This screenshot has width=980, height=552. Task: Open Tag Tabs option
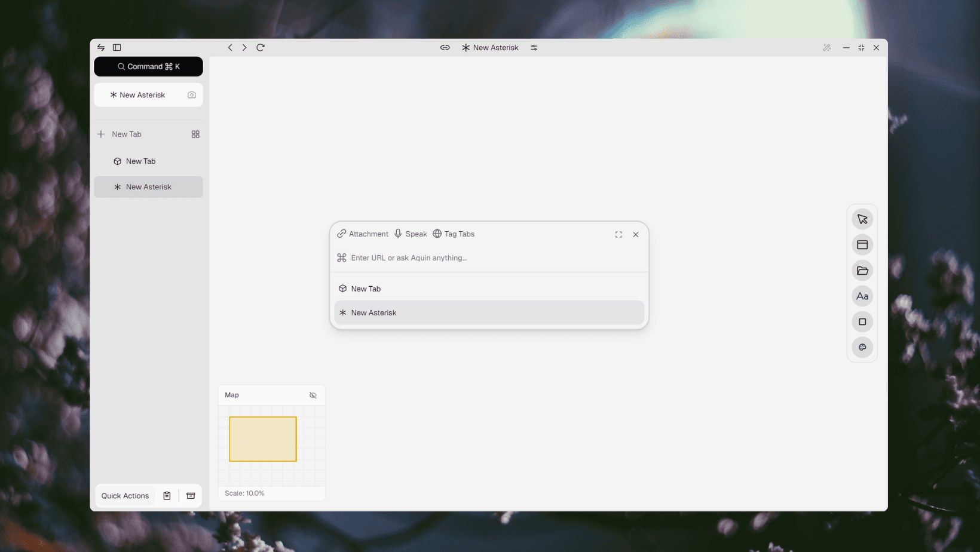[454, 234]
